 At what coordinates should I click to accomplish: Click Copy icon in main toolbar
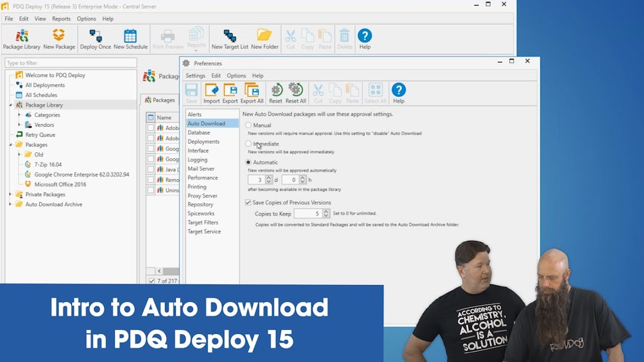[x=307, y=39]
